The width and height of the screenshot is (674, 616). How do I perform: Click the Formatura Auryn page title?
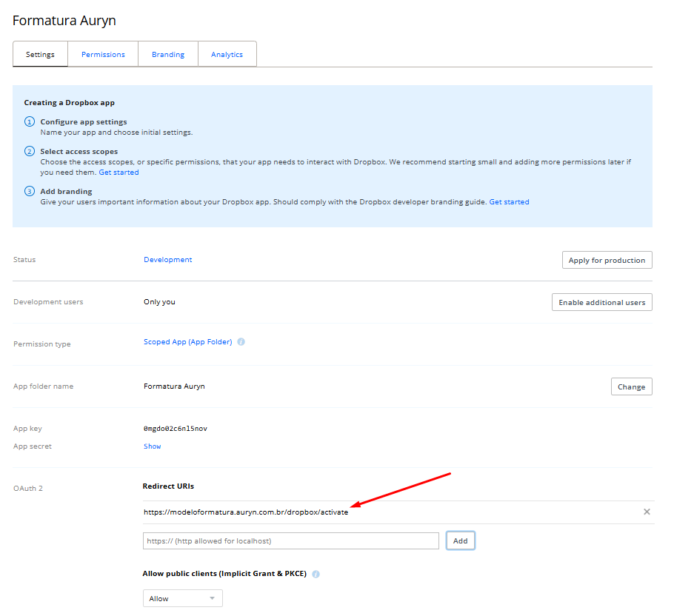[64, 21]
